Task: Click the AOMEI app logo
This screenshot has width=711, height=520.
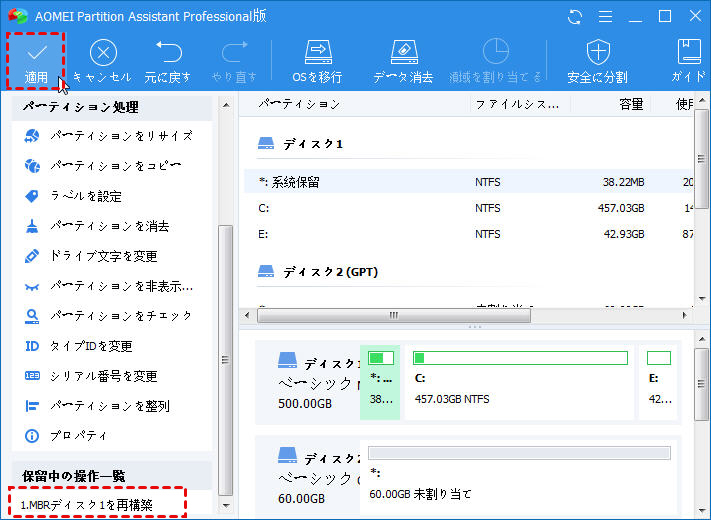Action: (18, 16)
